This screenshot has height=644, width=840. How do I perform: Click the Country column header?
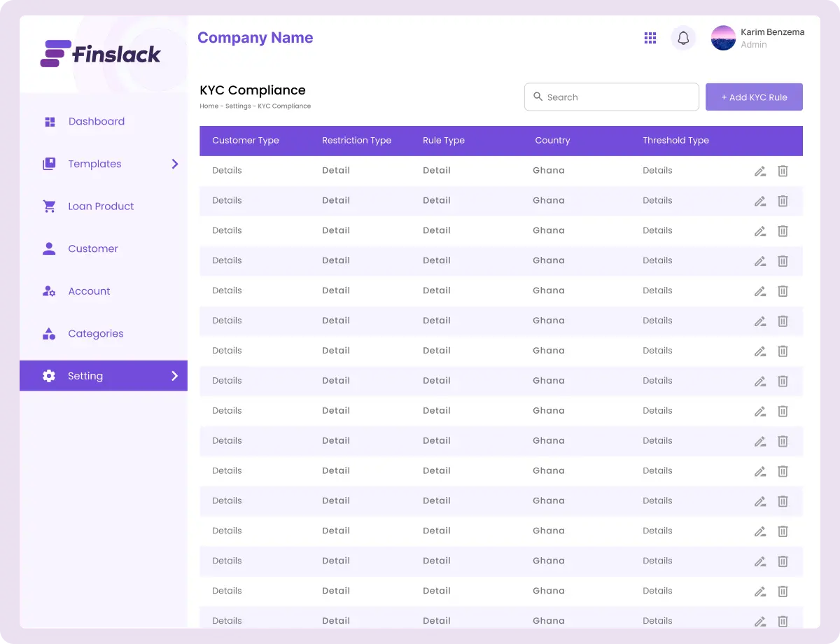(552, 141)
